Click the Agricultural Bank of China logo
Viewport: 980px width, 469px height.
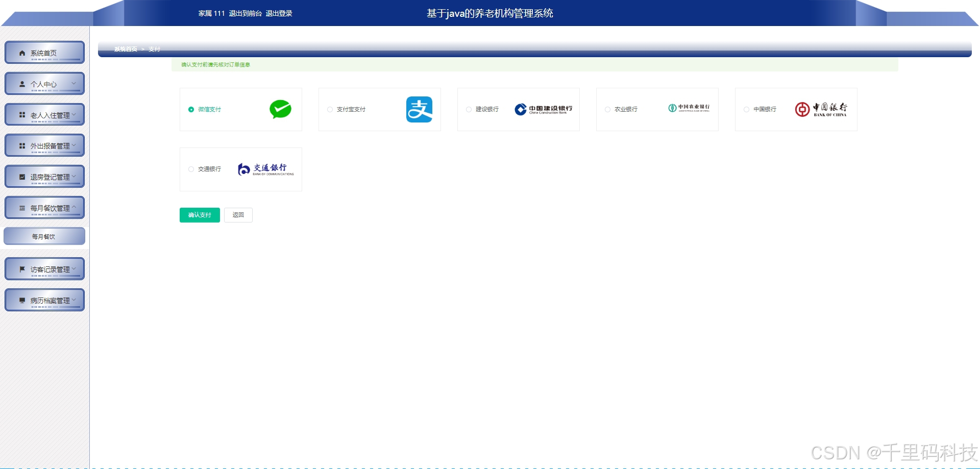point(689,108)
